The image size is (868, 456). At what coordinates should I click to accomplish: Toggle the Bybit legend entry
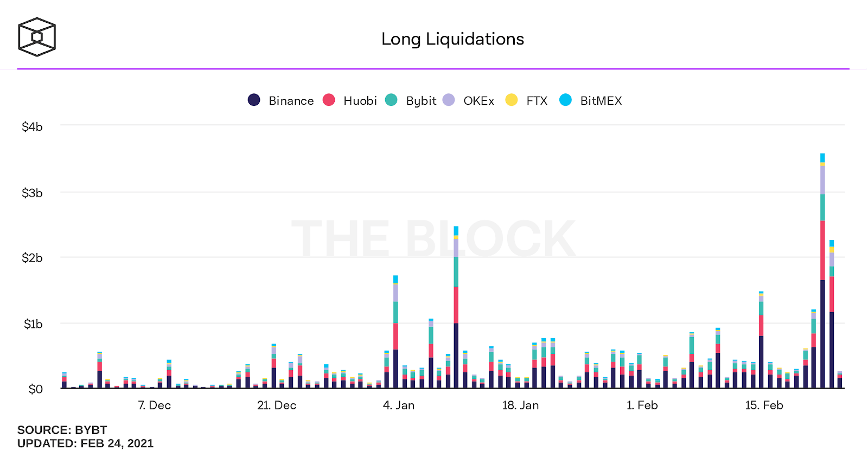point(411,100)
